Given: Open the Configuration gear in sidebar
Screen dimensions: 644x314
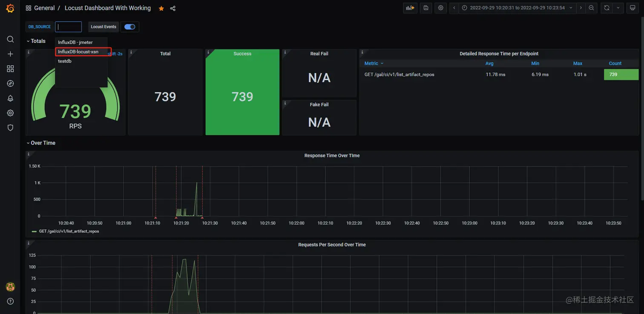Looking at the screenshot, I should point(10,113).
